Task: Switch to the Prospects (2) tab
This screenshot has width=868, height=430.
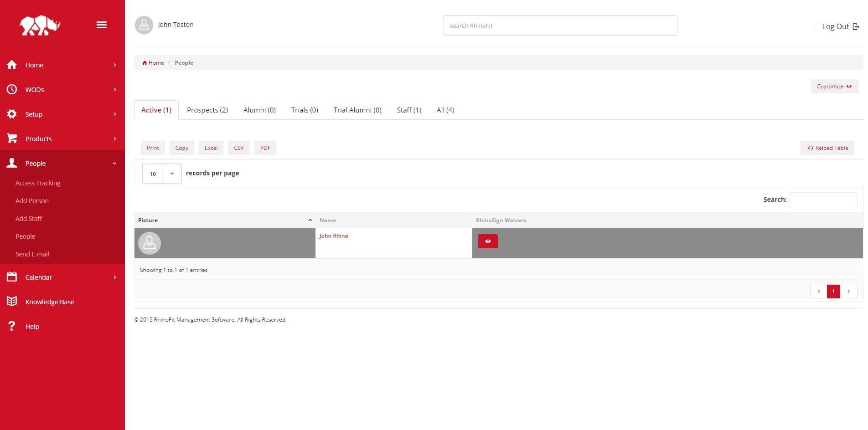Action: point(207,110)
